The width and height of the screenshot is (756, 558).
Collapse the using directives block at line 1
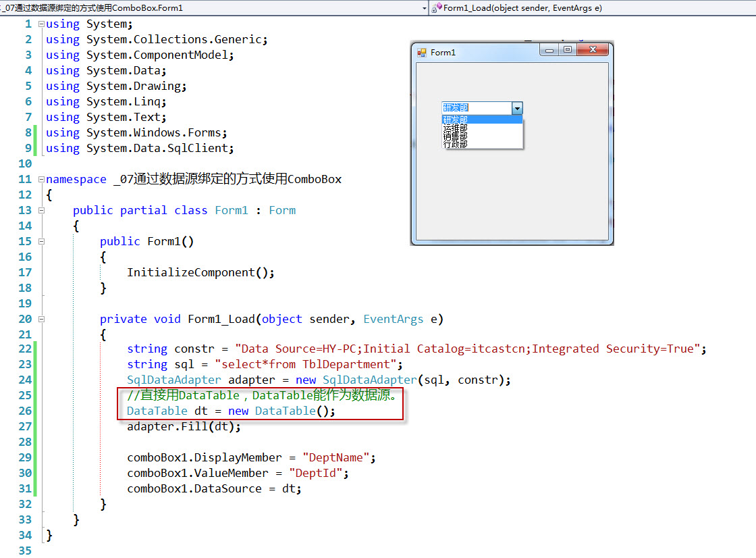pos(41,24)
